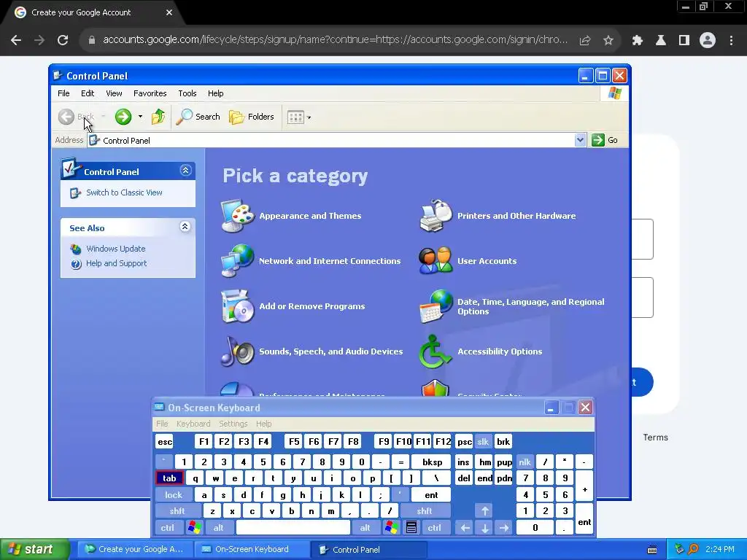Click the tab key on on-screen keyboard
This screenshot has height=560, width=747.
click(169, 478)
